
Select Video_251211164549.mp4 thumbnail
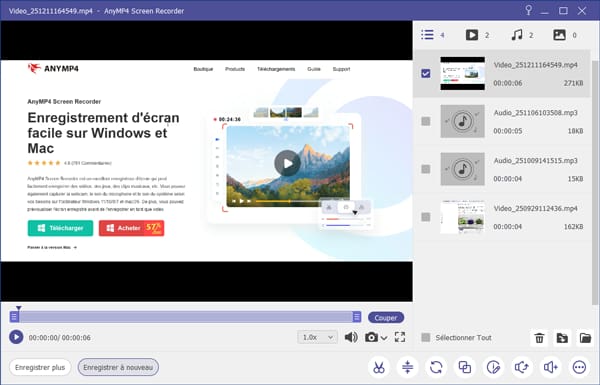(462, 73)
